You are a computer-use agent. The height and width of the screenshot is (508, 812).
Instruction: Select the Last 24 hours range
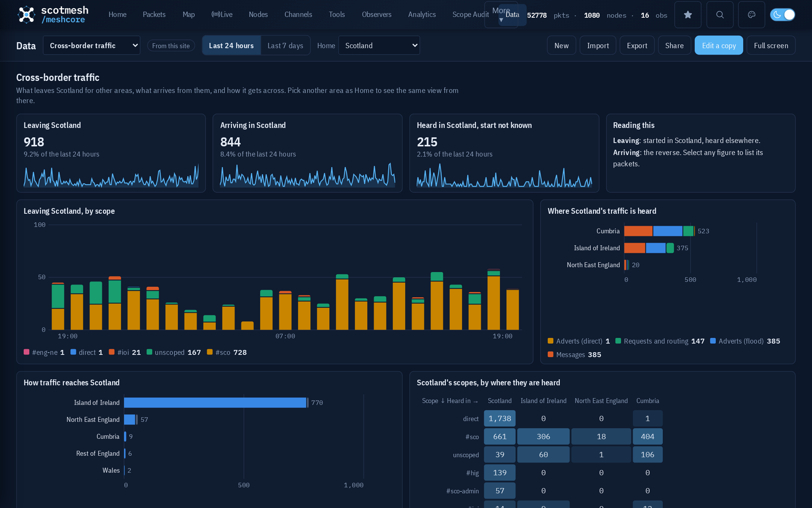pos(231,46)
